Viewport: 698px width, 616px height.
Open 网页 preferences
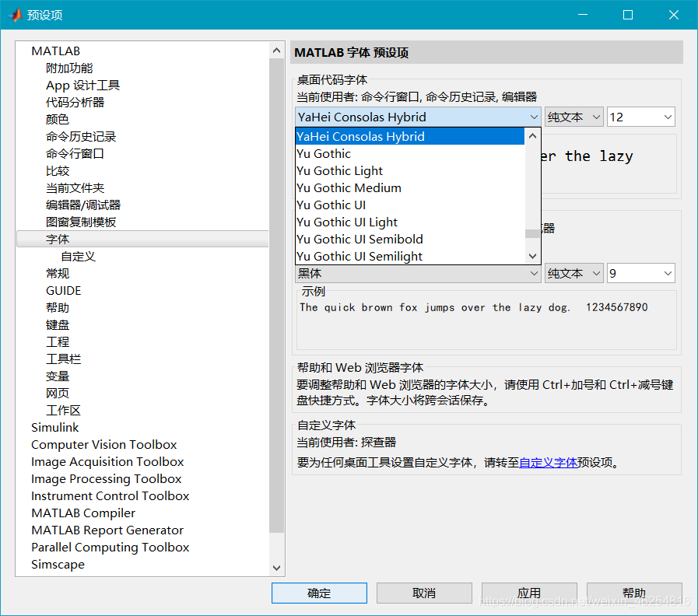[58, 393]
